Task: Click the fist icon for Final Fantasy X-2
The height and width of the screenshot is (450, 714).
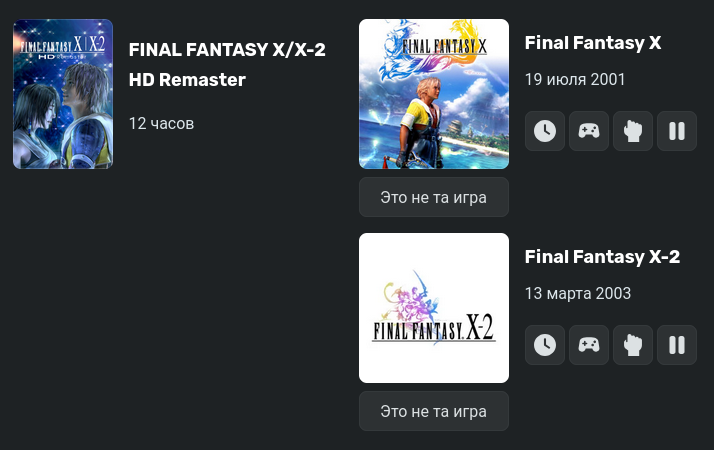Action: pyautogui.click(x=633, y=345)
